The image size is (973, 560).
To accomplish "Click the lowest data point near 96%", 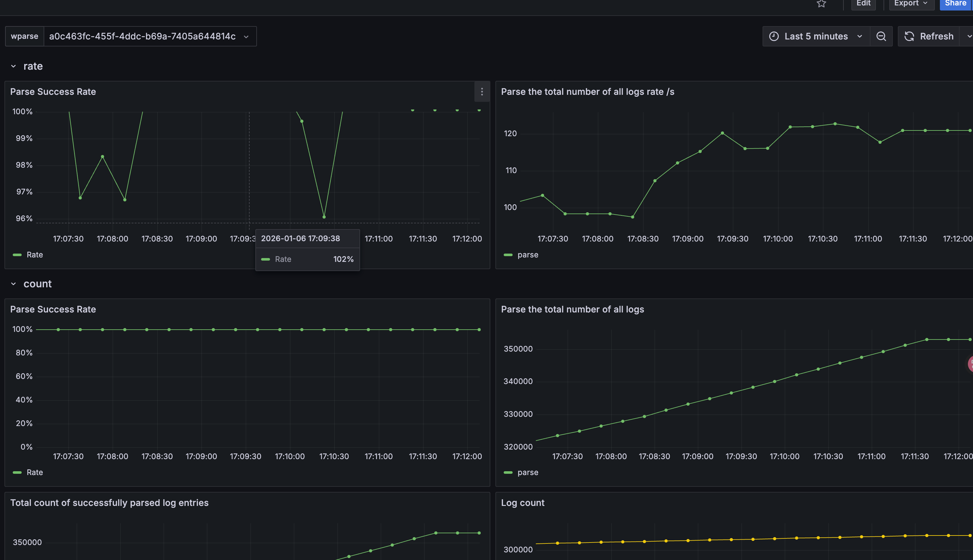I will pos(324,217).
